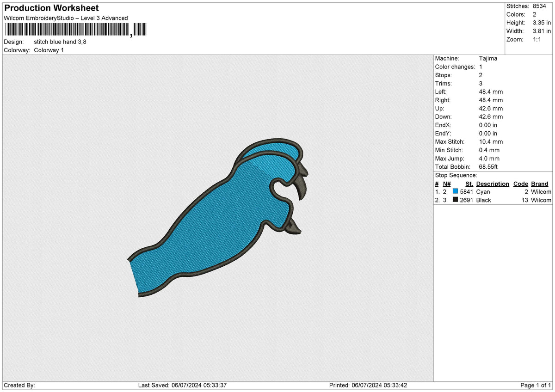This screenshot has width=555, height=392.
Task: Click the Black description in row 2
Action: [x=483, y=200]
